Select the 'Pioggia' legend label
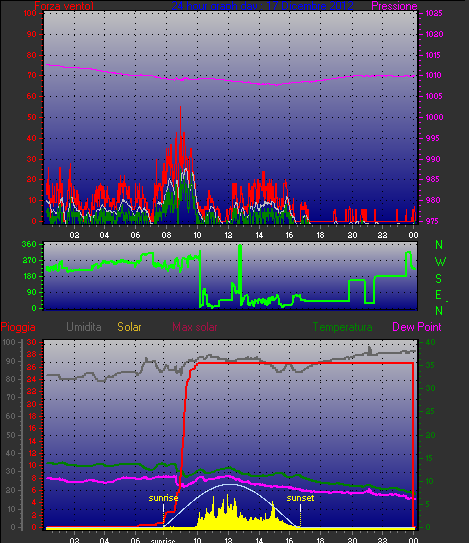The height and width of the screenshot is (543, 469). (x=18, y=327)
